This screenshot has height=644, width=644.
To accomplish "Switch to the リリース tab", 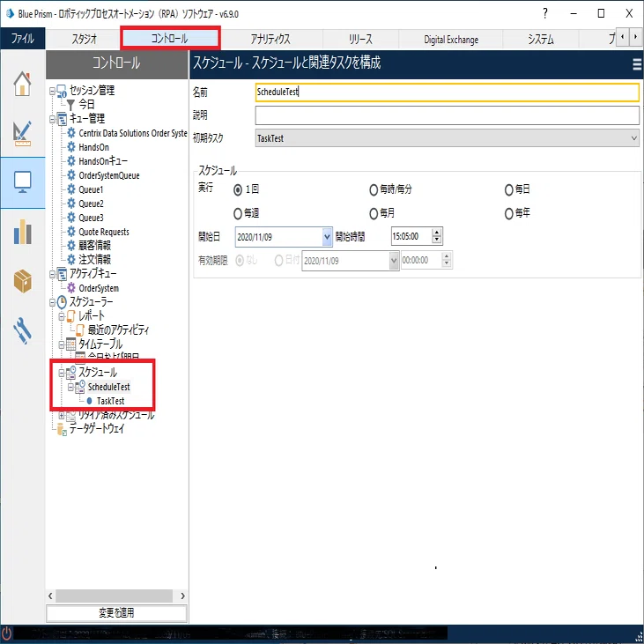I will pos(360,39).
